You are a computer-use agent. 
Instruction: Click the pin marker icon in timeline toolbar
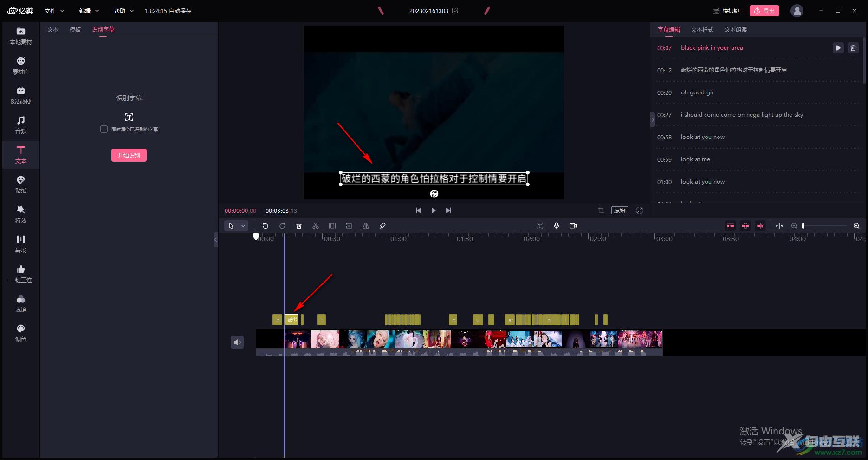(382, 226)
